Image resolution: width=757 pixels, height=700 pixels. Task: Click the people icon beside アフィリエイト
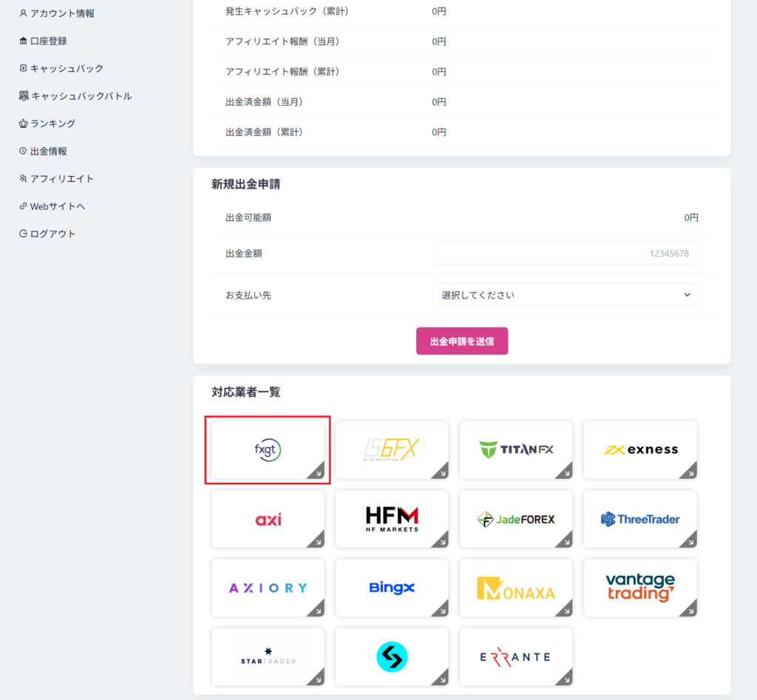23,179
